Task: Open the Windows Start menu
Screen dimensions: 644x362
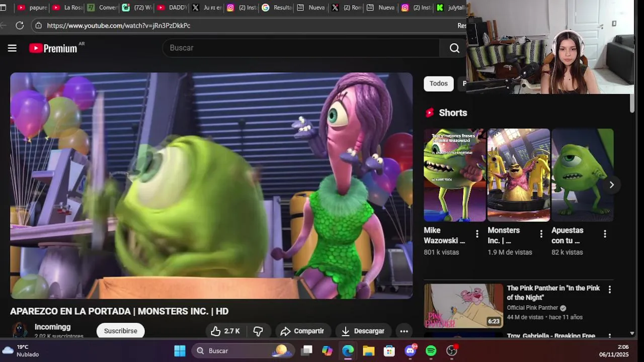Action: [180, 350]
